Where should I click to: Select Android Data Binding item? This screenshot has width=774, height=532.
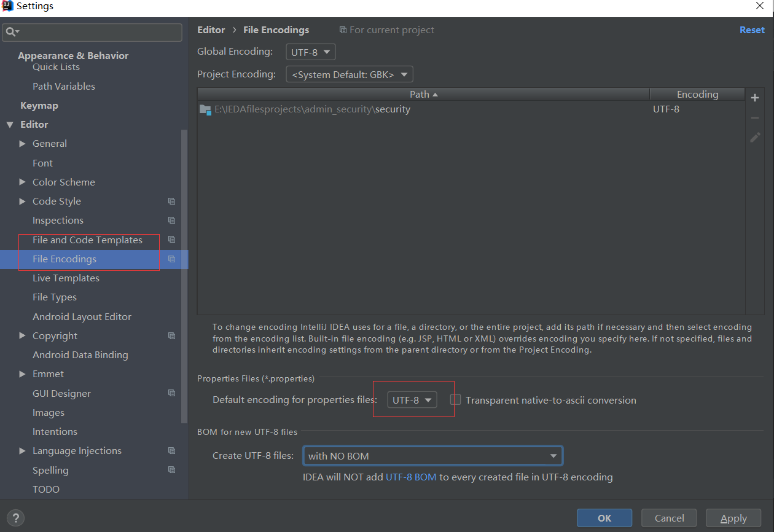pos(80,355)
